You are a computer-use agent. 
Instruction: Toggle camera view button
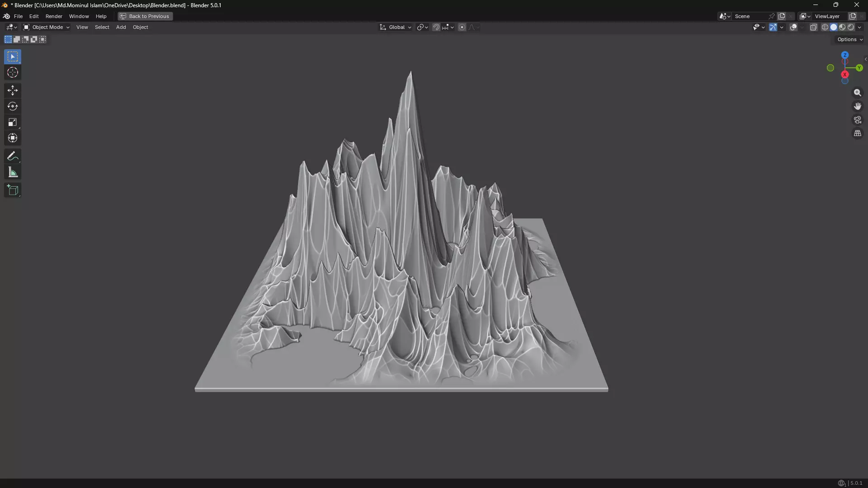857,120
